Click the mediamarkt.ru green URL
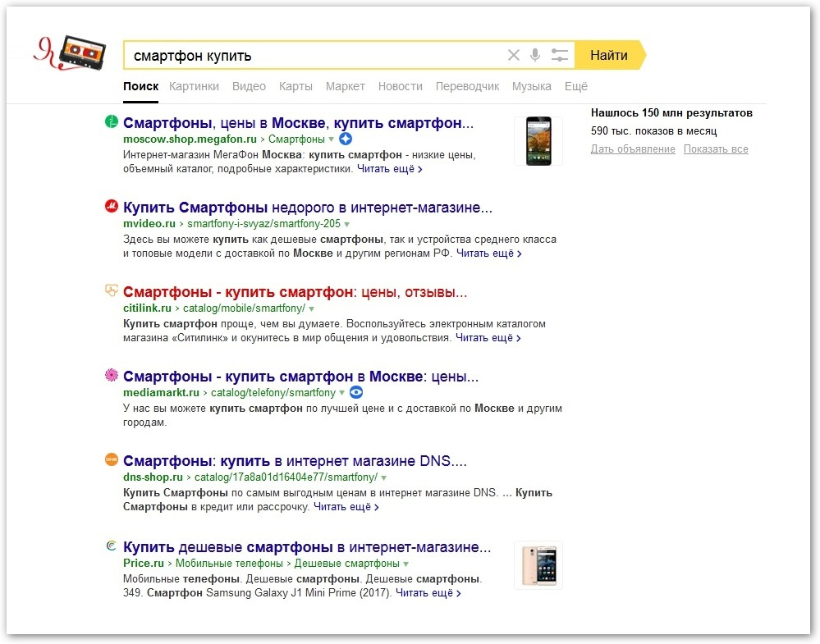This screenshot has width=820, height=644. point(161,393)
